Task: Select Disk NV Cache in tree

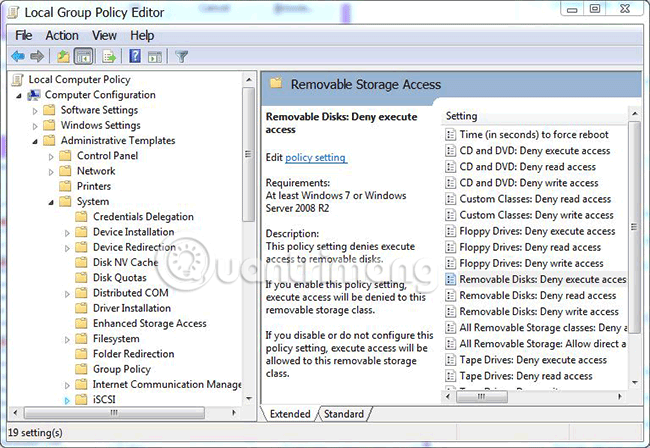Action: click(x=126, y=262)
